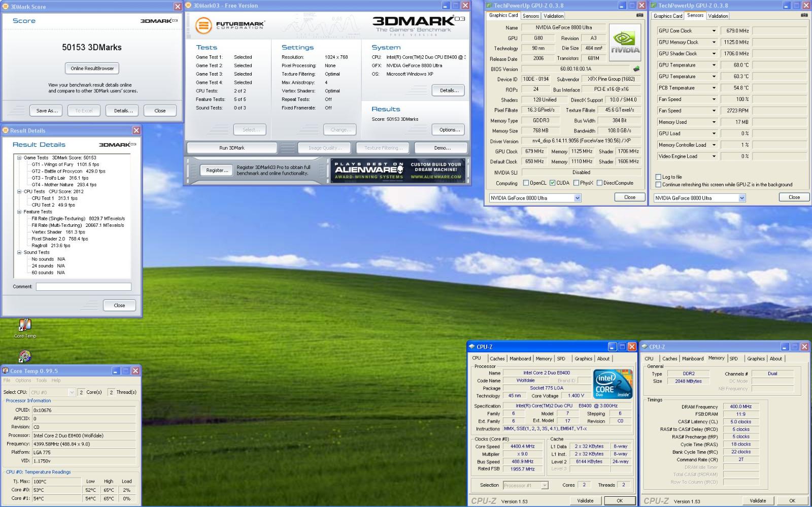Click Validate in CPU-Z Memory-tab window

click(758, 500)
